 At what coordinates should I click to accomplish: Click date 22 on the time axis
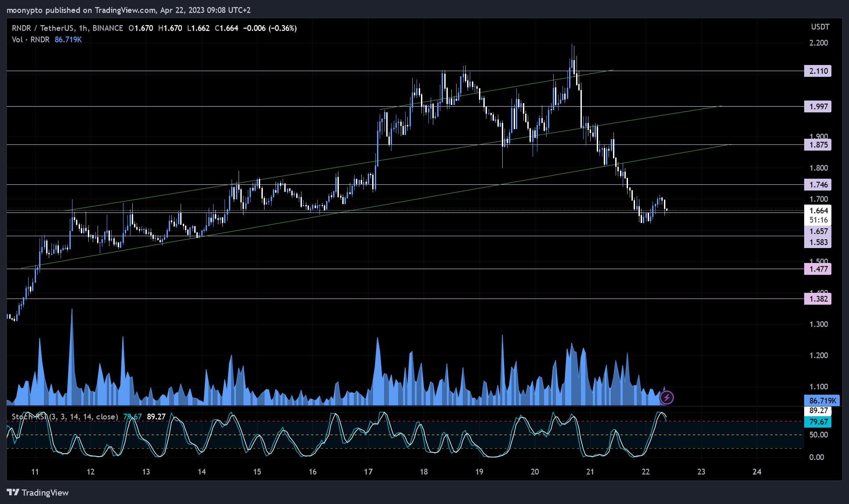[x=646, y=472]
